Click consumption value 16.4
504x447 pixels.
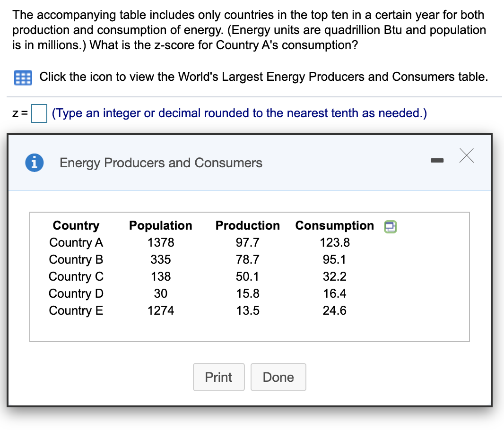[x=335, y=294]
